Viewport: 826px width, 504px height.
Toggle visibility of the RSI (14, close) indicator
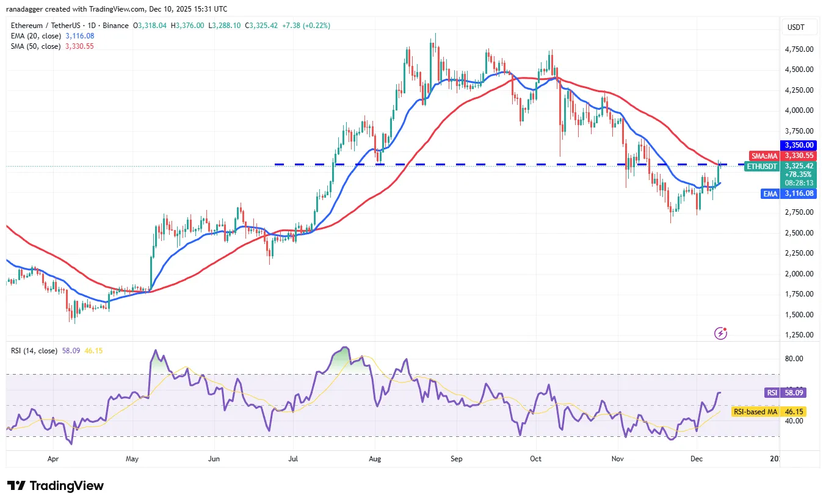tap(34, 351)
